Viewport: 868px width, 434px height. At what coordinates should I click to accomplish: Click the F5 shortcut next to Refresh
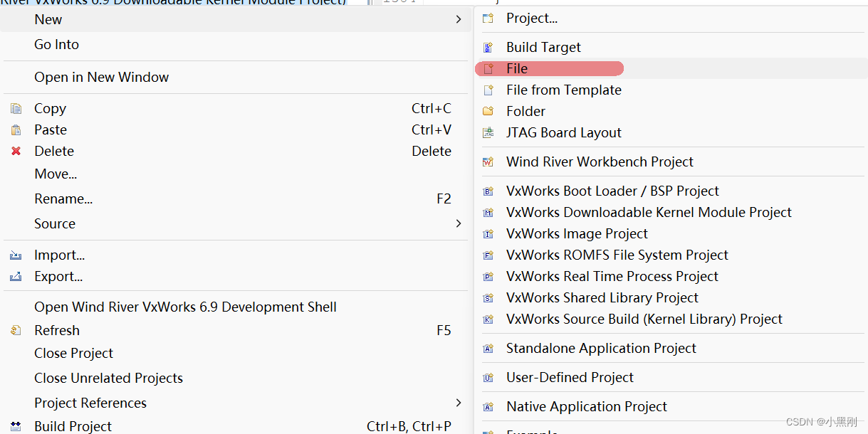(444, 330)
